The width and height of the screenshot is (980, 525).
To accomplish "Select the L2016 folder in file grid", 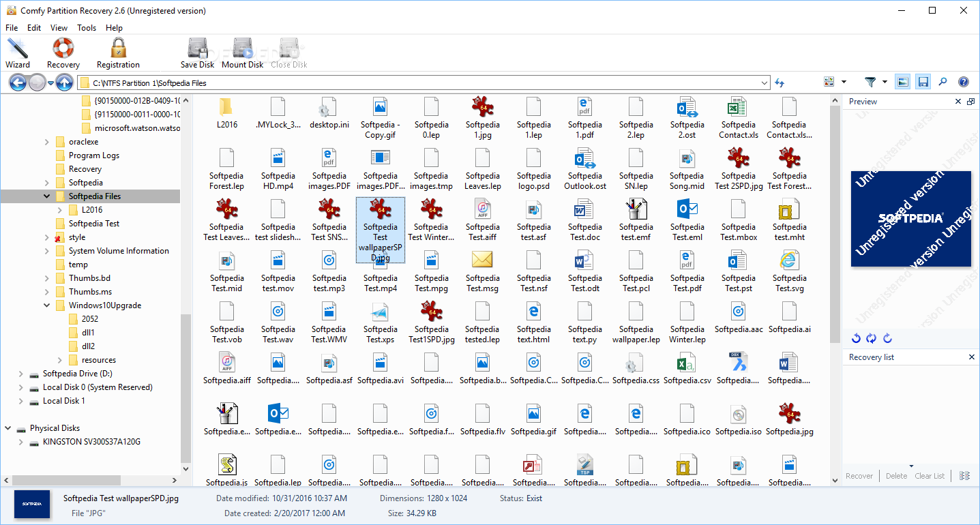I will [226, 113].
